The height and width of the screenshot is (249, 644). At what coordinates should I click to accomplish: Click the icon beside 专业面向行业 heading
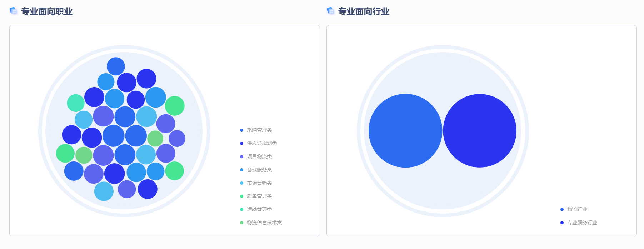tap(331, 11)
